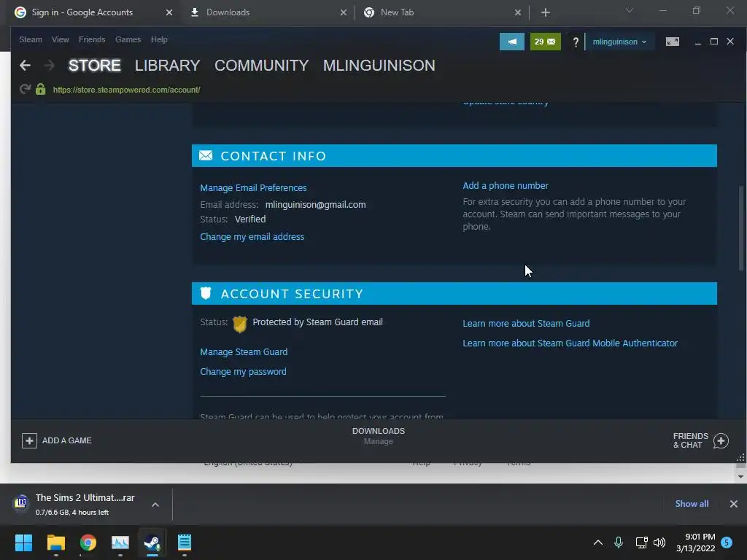Close the New Tab browser tab
The image size is (747, 560).
[x=518, y=12]
